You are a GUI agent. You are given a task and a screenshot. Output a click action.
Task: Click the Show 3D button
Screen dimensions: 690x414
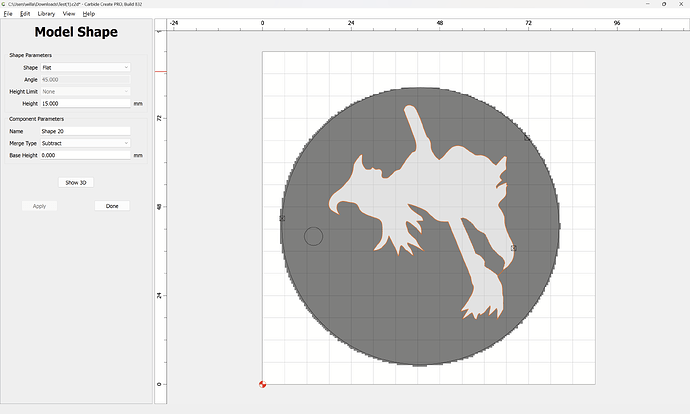click(x=76, y=183)
